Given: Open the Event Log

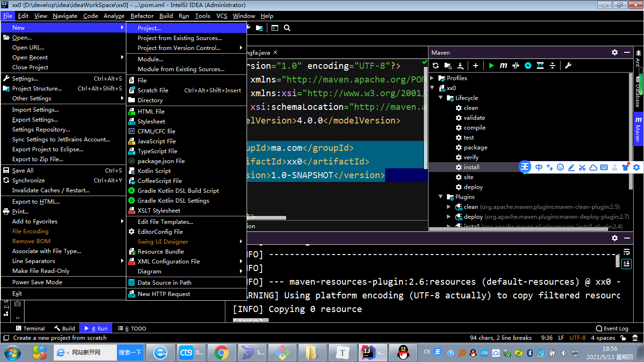Looking at the screenshot, I should [612, 329].
